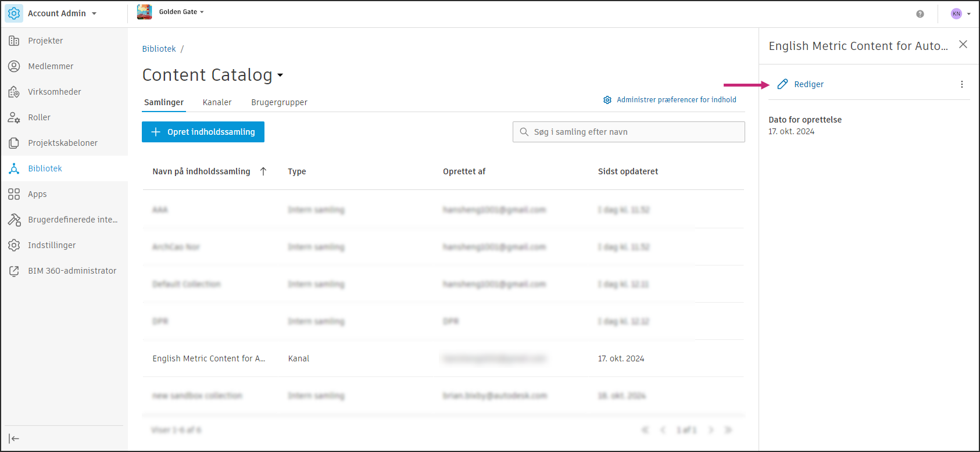Screen dimensions: 980x452
Task: Click the Kanal type cell
Action: coord(299,358)
